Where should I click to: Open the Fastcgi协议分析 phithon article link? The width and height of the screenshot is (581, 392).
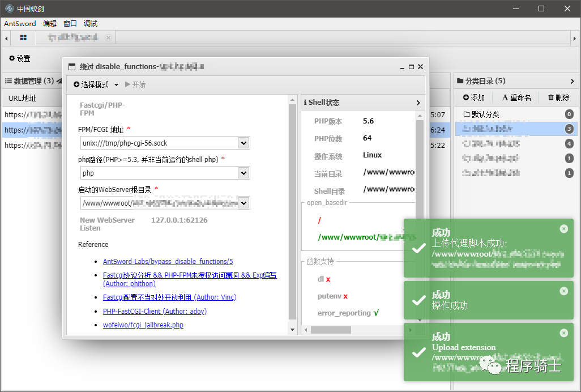pyautogui.click(x=190, y=279)
